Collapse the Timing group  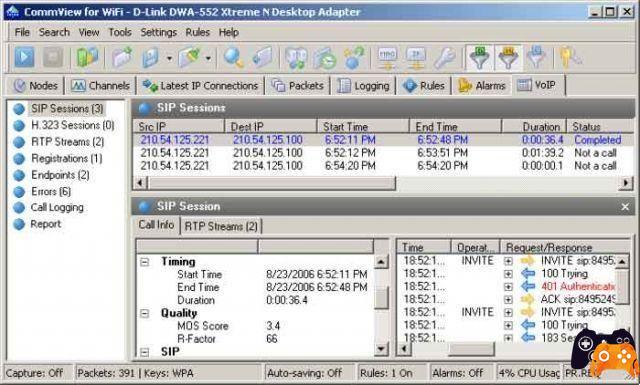144,262
